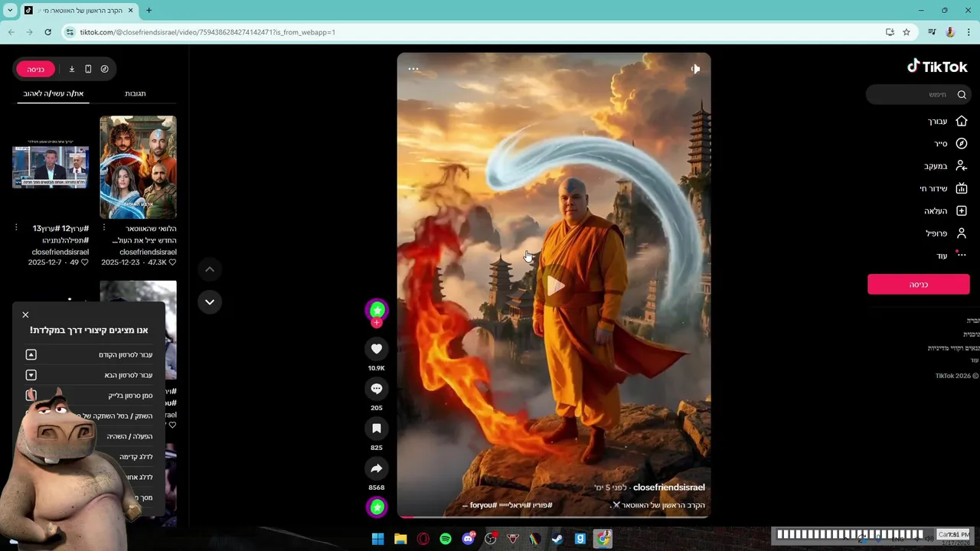Image resolution: width=980 pixels, height=551 pixels.
Task: Open a new Chrome tab with plus
Action: [x=149, y=11]
